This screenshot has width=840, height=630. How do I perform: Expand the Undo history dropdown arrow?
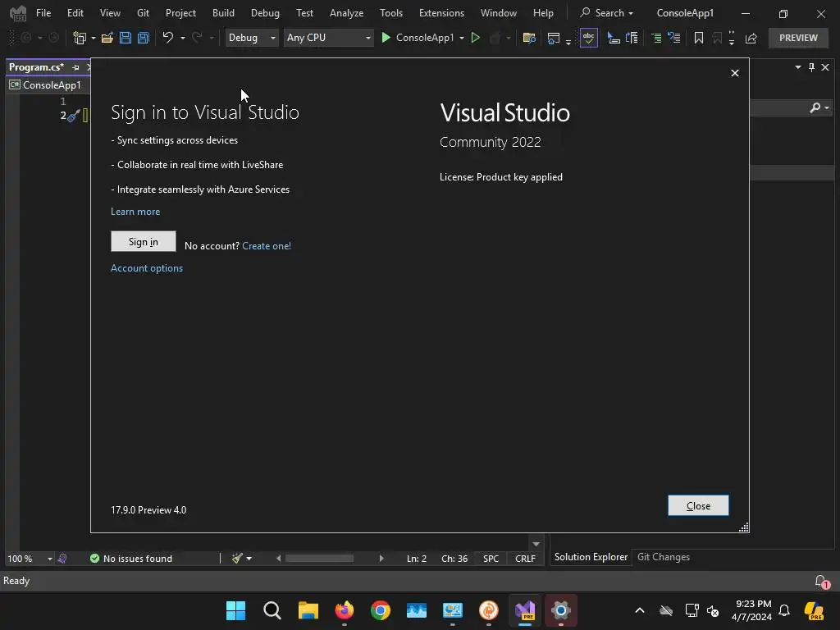(183, 38)
